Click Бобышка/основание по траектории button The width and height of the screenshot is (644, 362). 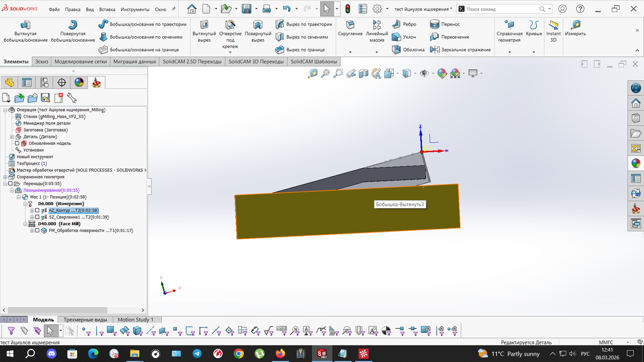142,24
